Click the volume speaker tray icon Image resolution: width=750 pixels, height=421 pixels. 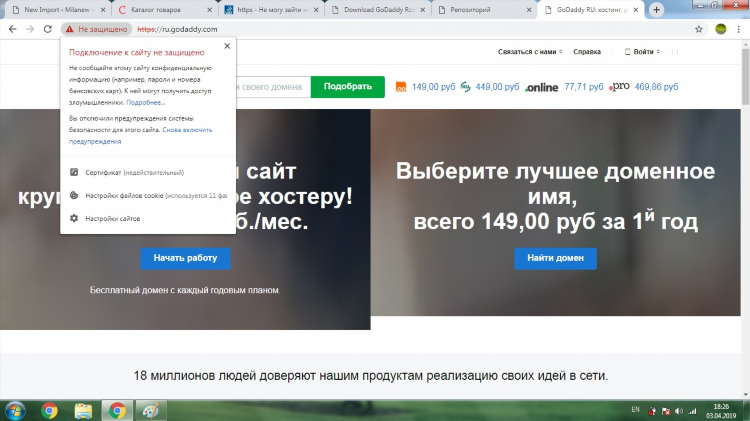(x=679, y=411)
